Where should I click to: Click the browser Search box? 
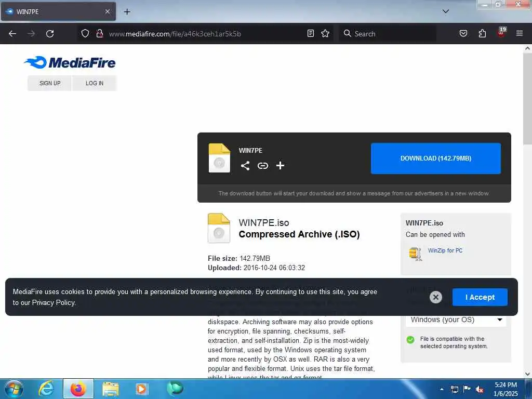tap(387, 34)
